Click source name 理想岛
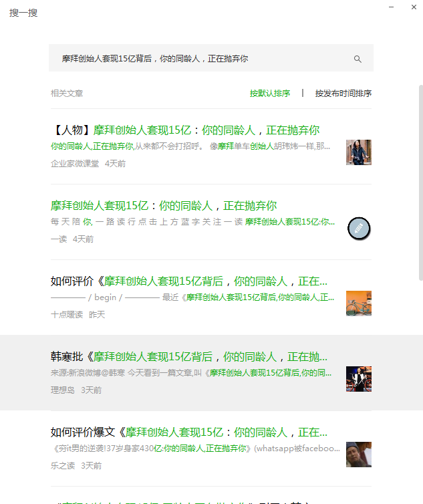423x504 pixels. [x=63, y=390]
